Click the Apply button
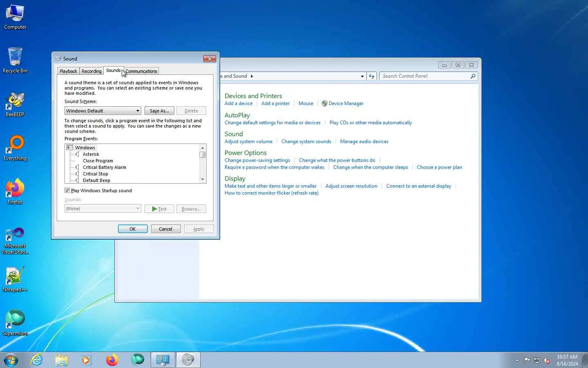Screen dimensions: 588x368 [x=199, y=229]
